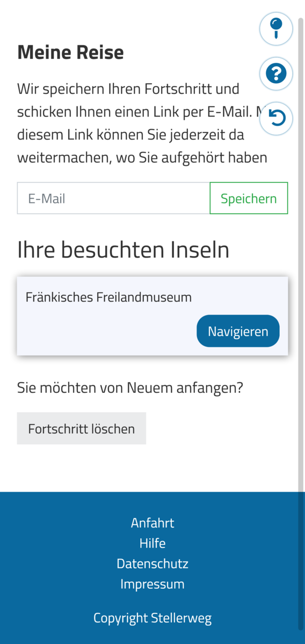Click the blue footer background area
Screen dimensions: 305x644
(x=152, y=568)
